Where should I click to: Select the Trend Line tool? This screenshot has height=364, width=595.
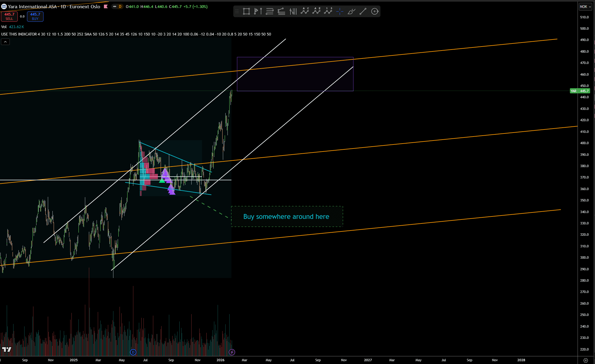[x=363, y=12]
